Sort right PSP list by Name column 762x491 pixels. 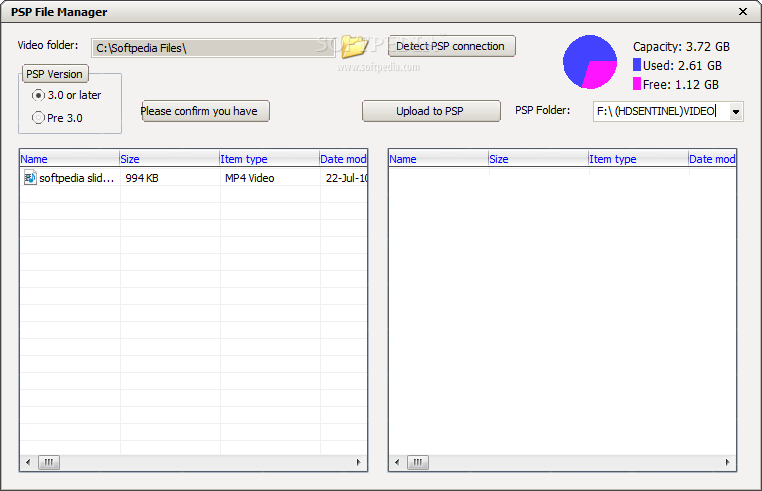pos(438,159)
